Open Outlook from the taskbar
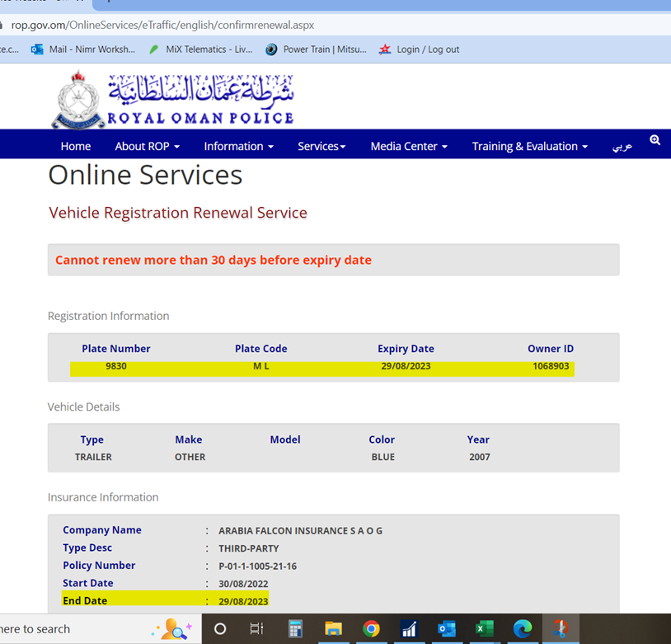 coord(447,629)
